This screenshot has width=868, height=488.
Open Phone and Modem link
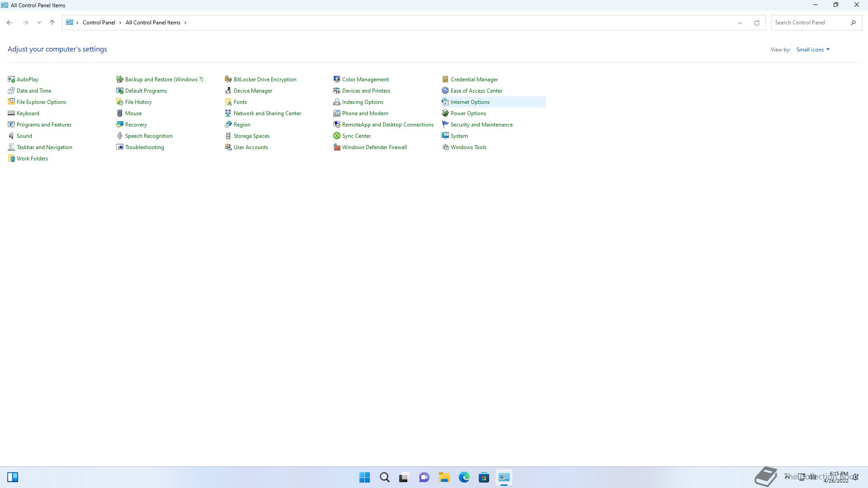coord(365,113)
